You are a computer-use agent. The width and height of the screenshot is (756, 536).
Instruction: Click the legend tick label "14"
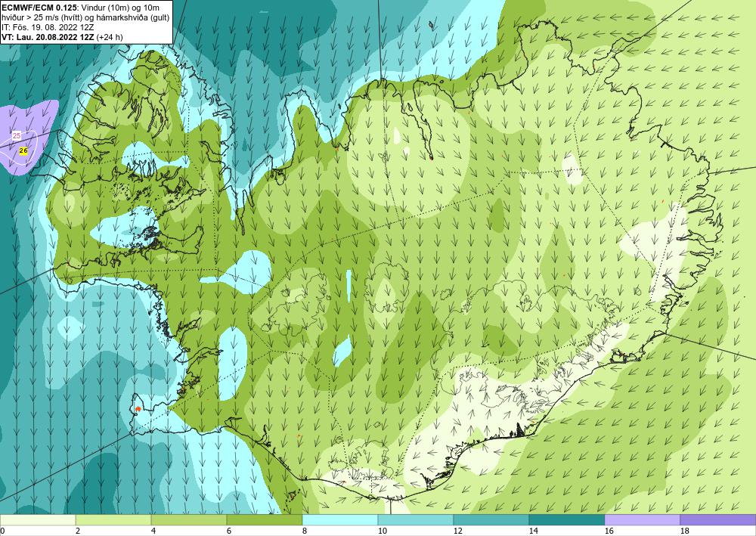coord(533,531)
